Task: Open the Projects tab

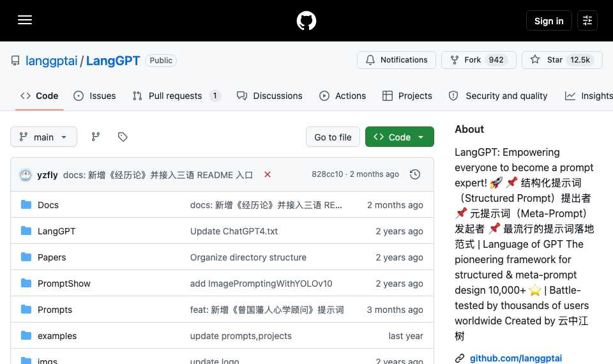Action: pyautogui.click(x=407, y=96)
